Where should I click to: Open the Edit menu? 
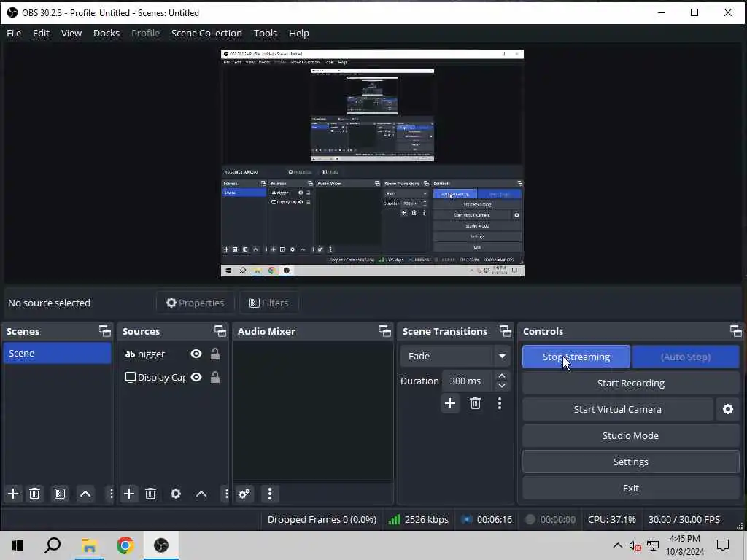coord(41,33)
